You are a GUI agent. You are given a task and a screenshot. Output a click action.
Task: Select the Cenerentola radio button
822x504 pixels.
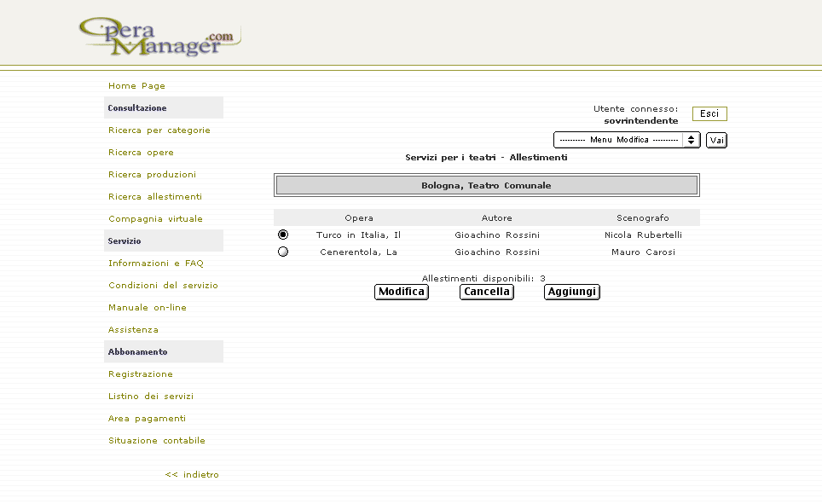(x=283, y=252)
